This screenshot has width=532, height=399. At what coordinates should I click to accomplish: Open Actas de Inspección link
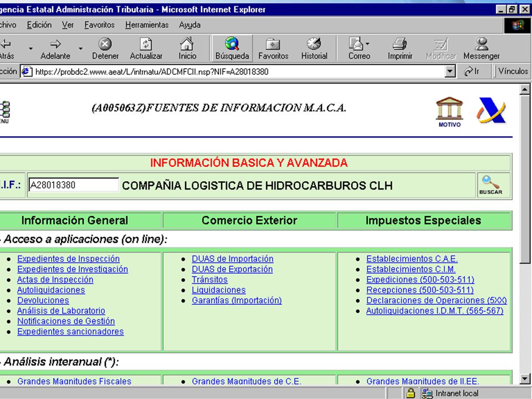55,279
